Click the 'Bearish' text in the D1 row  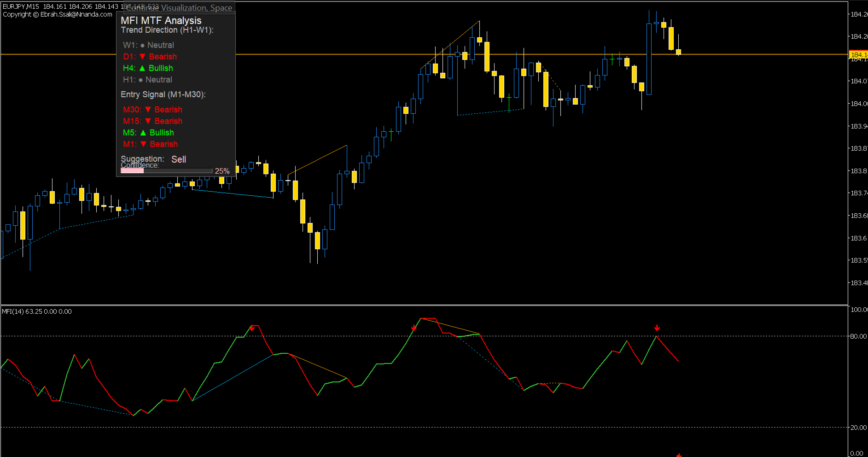tap(163, 57)
